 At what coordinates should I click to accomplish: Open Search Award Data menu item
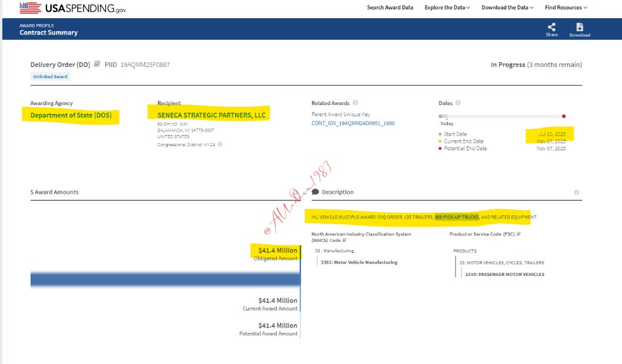390,8
